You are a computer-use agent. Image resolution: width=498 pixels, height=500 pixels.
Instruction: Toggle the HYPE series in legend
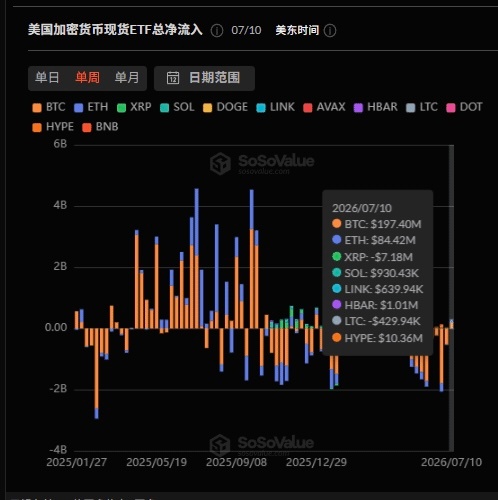coord(53,127)
